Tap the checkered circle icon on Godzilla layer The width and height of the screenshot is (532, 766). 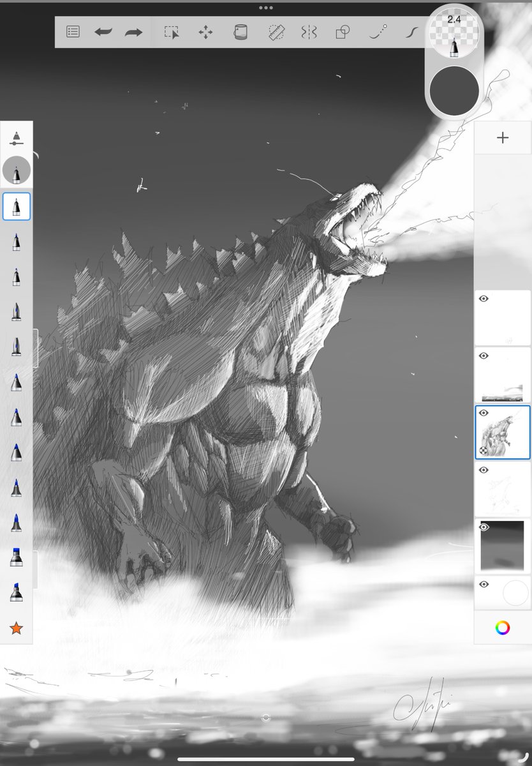484,451
